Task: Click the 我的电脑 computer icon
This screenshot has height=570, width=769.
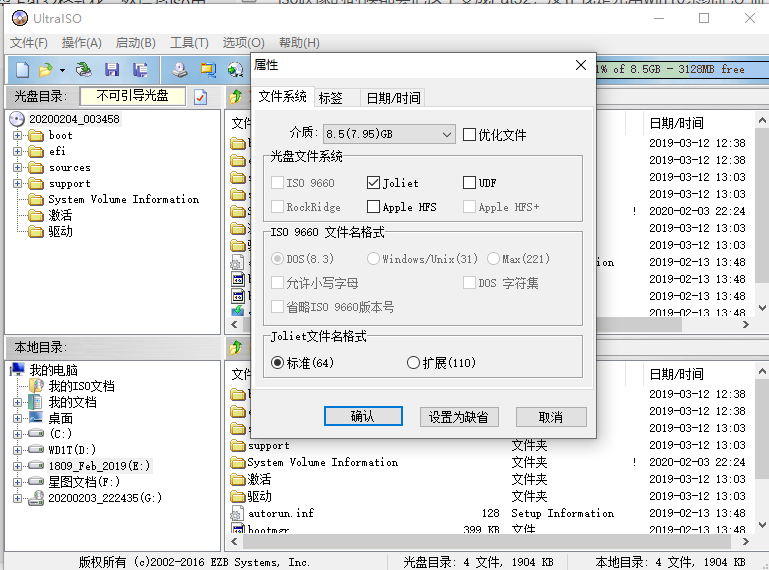Action: (17, 369)
